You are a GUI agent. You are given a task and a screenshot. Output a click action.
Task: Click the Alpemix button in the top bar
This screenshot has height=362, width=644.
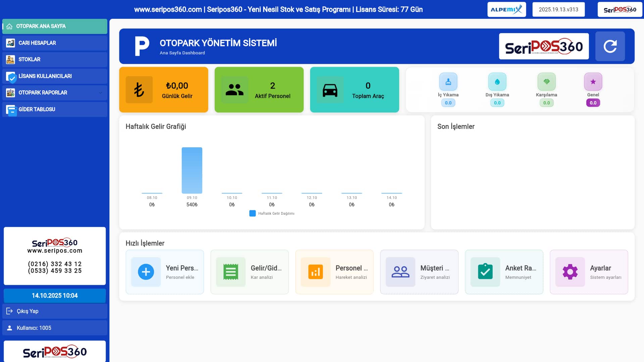click(x=506, y=9)
